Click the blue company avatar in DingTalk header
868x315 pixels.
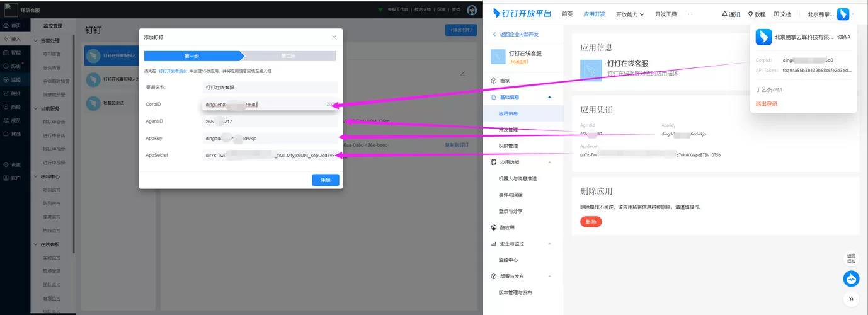[x=843, y=14]
